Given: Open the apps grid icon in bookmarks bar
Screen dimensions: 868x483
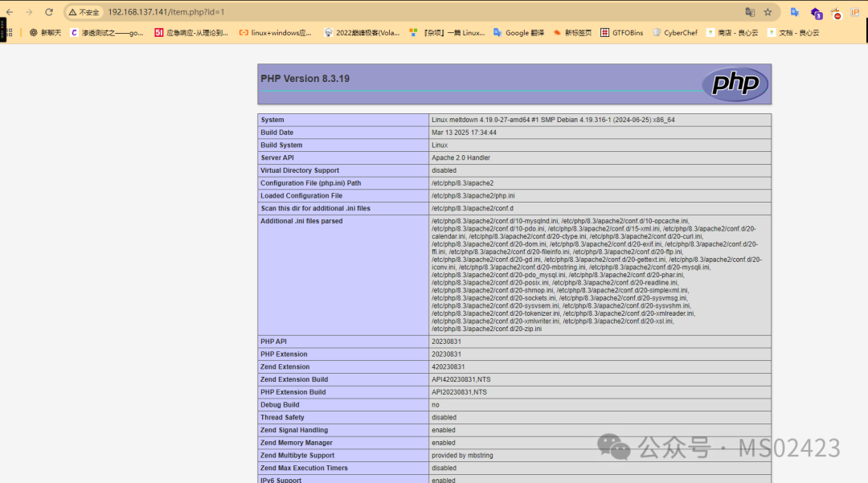Looking at the screenshot, I should pos(9,33).
